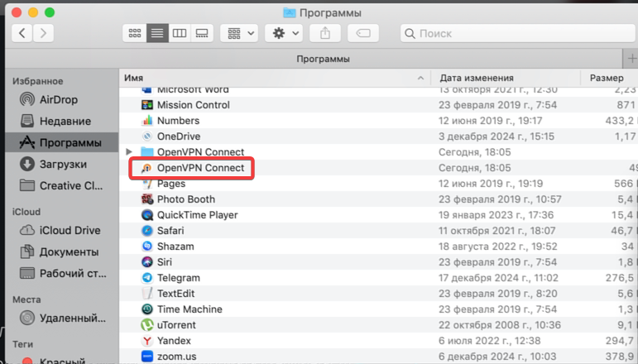
Task: Select the Telegram name text
Action: (x=179, y=278)
